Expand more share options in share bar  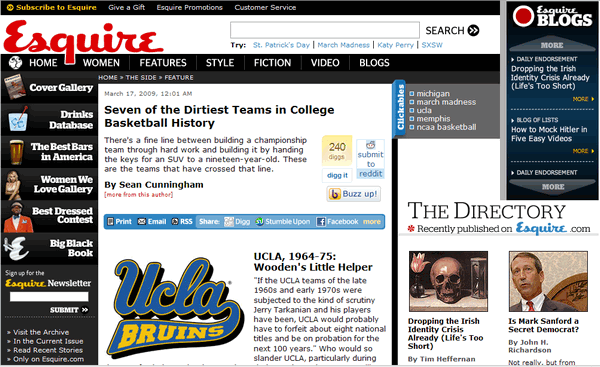372,222
